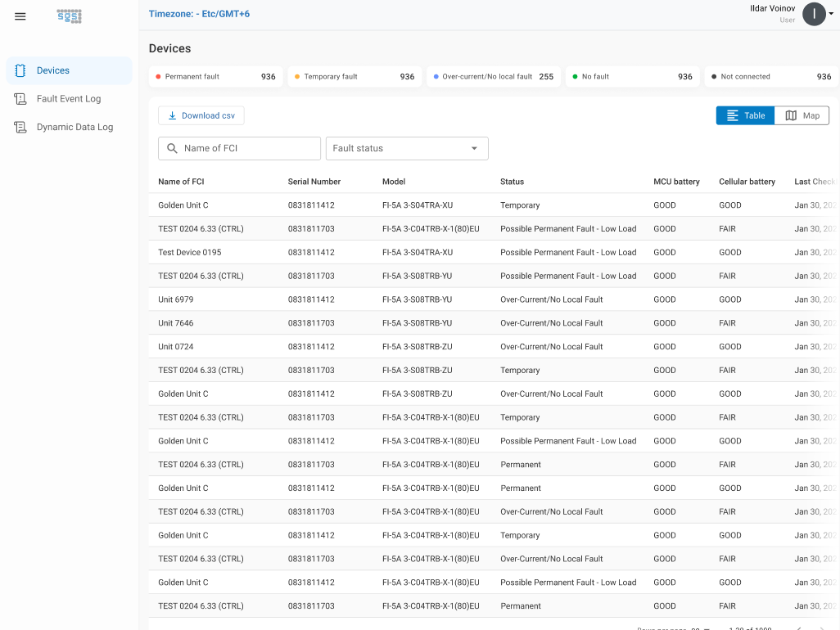This screenshot has height=630, width=840.
Task: Click the dark Not connected dot
Action: coord(714,77)
